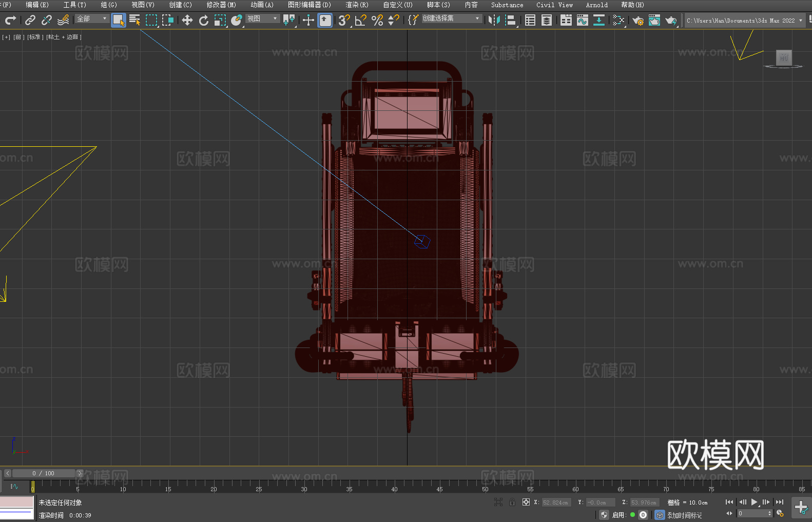Open the Scene Explorer toggle icon
This screenshot has width=812, height=522.
[x=530, y=20]
